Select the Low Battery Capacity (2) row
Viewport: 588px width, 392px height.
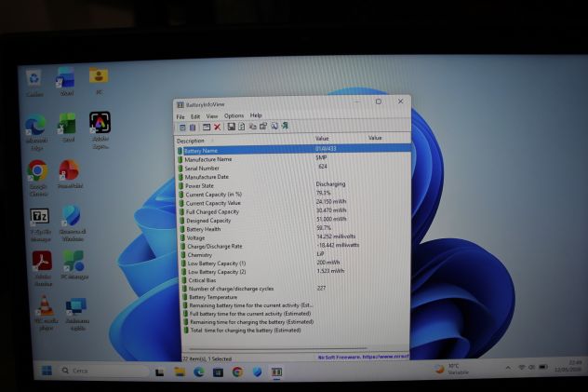click(294, 272)
